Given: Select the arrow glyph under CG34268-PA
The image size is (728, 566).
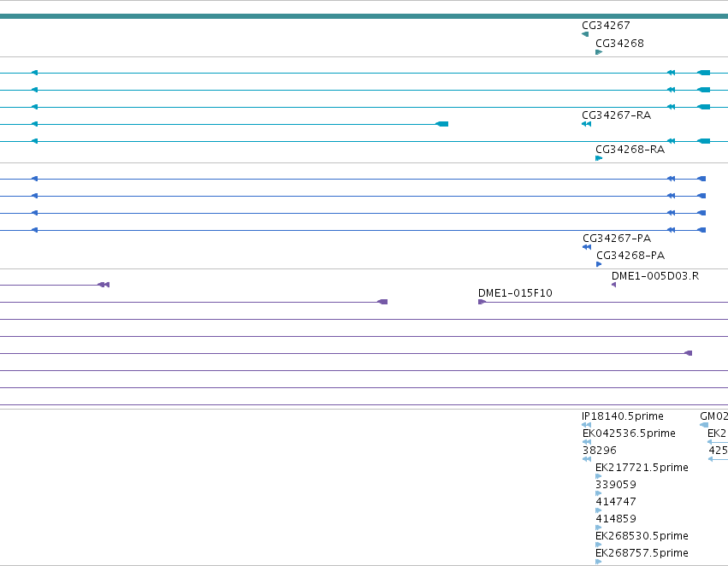Looking at the screenshot, I should point(599,264).
